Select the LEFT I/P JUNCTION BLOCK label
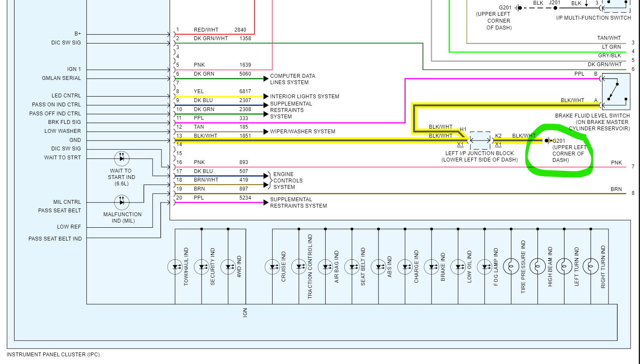The image size is (640, 364). click(479, 153)
